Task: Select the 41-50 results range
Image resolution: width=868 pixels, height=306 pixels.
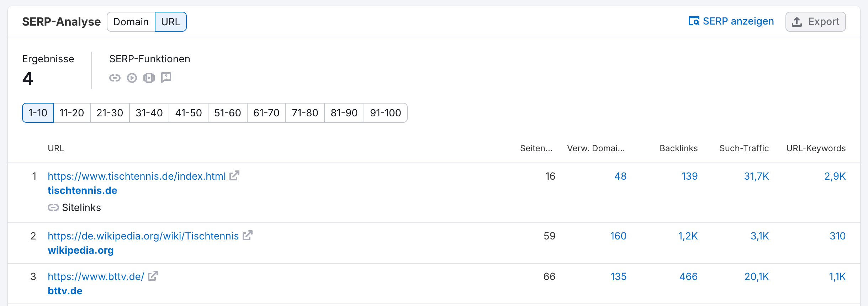Action: click(x=189, y=113)
